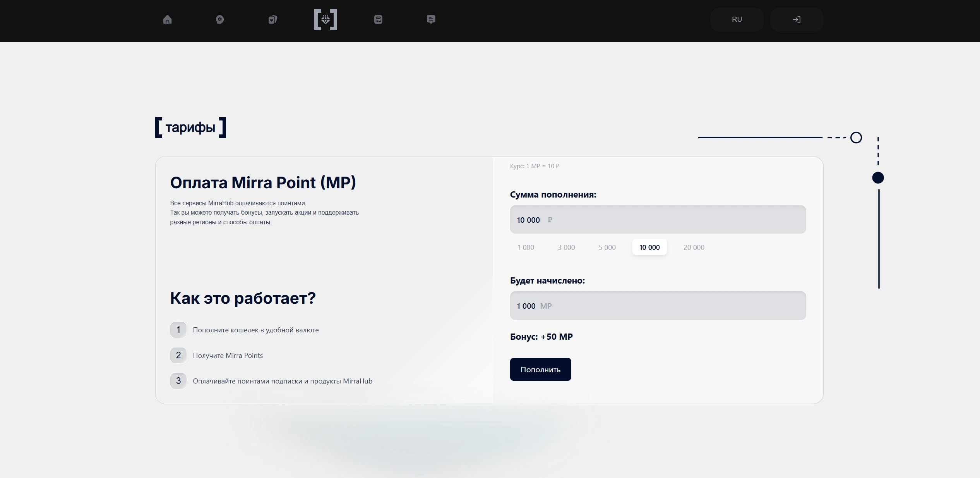
Task: Open the chat message icon
Action: 431,19
